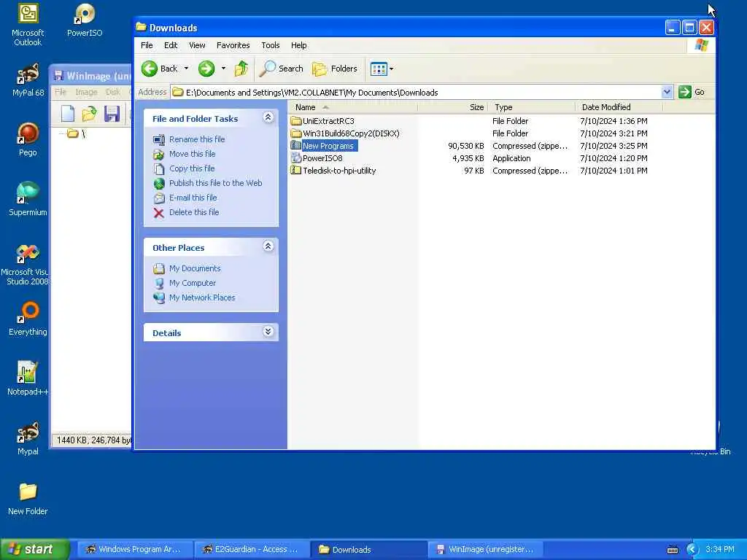Click the Save floppy icon in WinImage
This screenshot has height=560, width=747.
(x=112, y=114)
